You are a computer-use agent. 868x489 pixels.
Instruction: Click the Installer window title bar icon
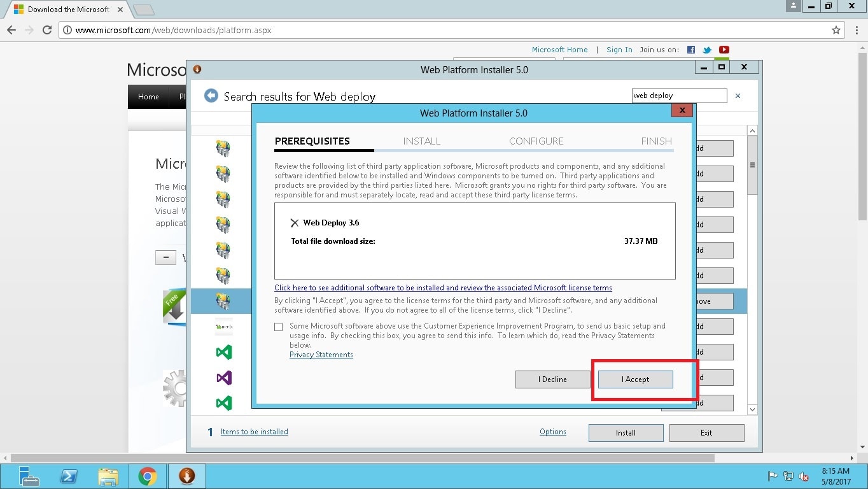coord(197,69)
